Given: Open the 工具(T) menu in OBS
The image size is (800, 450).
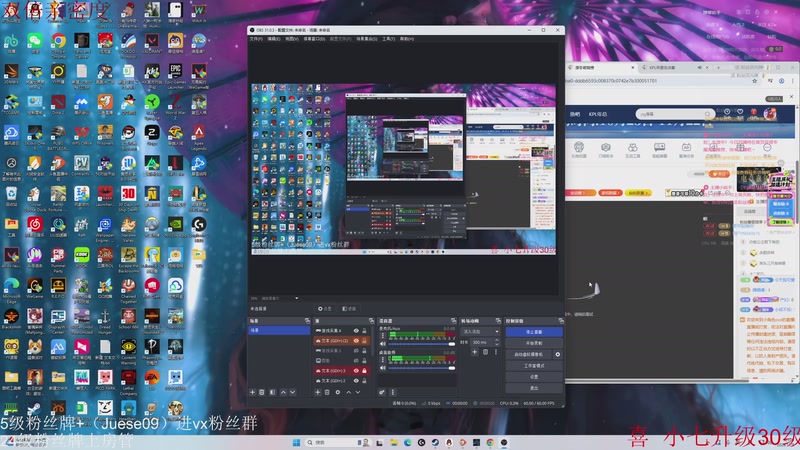Looking at the screenshot, I should (x=389, y=39).
